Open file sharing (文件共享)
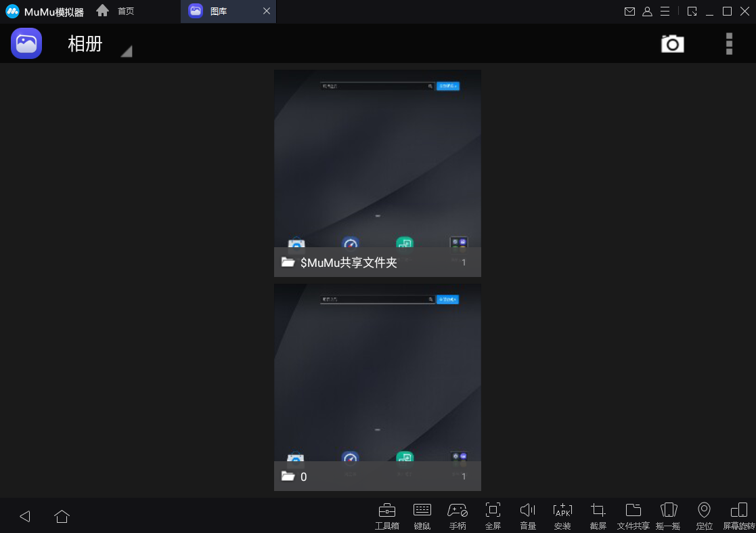Viewport: 756px width, 533px height. tap(633, 515)
